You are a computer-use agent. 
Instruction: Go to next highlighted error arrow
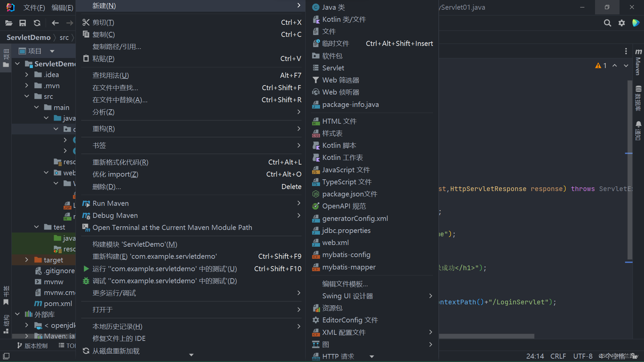tap(626, 66)
